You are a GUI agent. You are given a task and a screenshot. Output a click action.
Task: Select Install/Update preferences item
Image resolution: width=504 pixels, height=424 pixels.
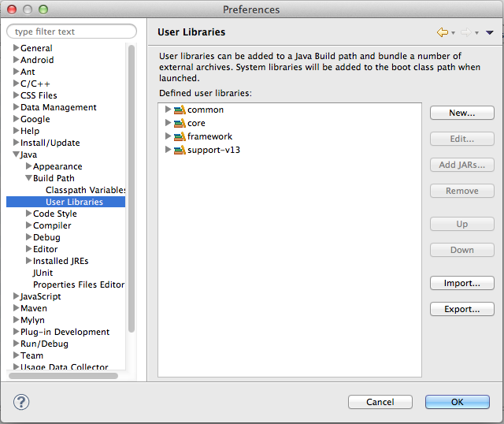(50, 143)
